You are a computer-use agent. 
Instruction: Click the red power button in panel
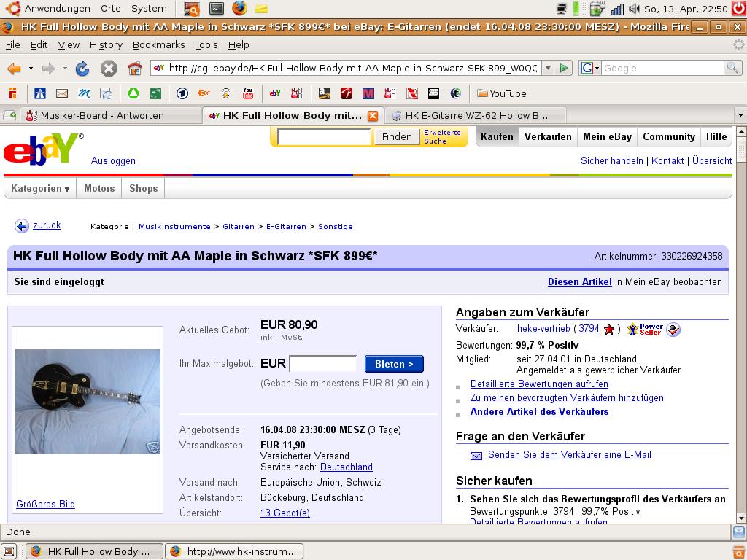click(739, 8)
